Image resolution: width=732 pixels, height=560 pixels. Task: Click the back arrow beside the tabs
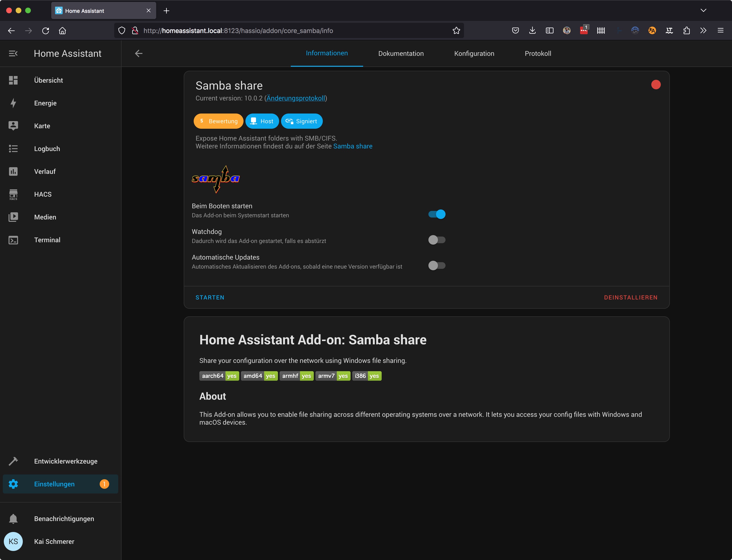coord(139,53)
